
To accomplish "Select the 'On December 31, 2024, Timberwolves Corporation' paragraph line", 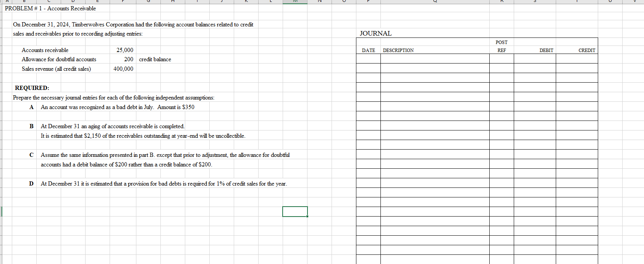I will [x=133, y=24].
